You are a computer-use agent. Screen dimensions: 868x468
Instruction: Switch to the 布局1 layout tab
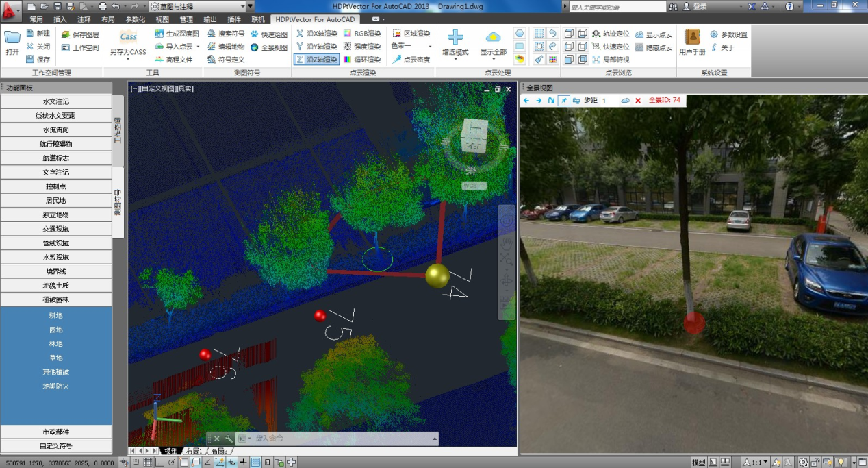[x=192, y=452]
